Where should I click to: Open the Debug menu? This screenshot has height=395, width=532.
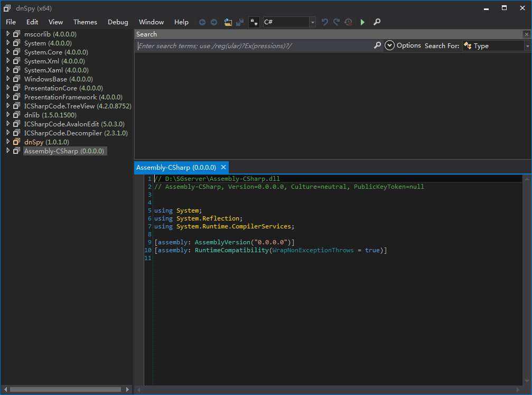pyautogui.click(x=118, y=22)
